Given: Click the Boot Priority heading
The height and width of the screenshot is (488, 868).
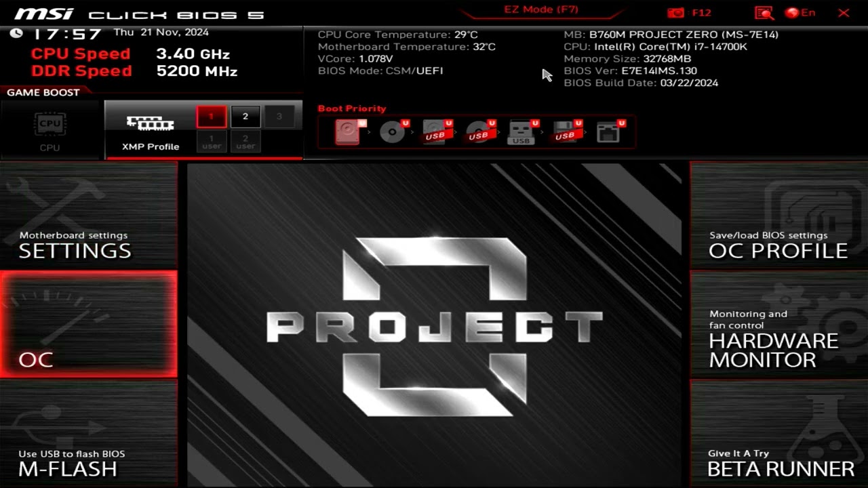Looking at the screenshot, I should tap(352, 108).
